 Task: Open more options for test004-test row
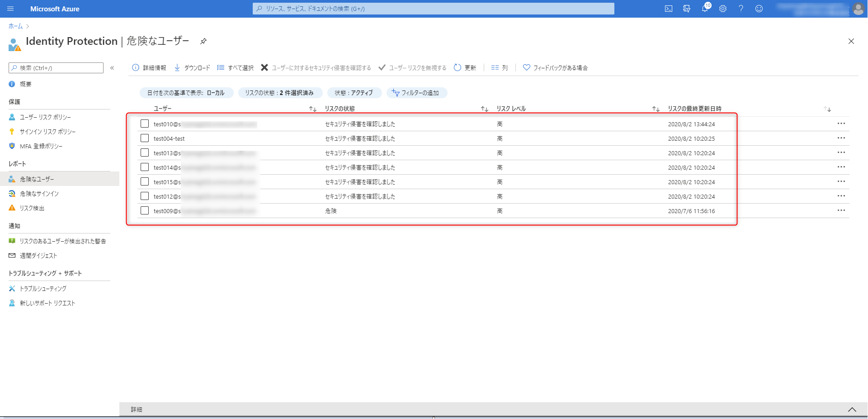[841, 138]
